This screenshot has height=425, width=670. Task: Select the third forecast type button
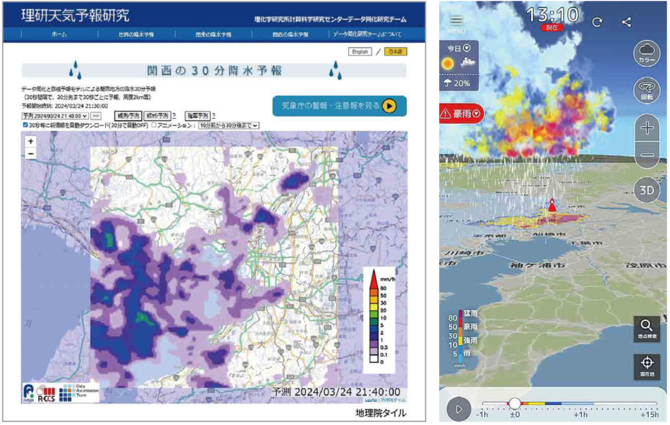click(x=197, y=116)
